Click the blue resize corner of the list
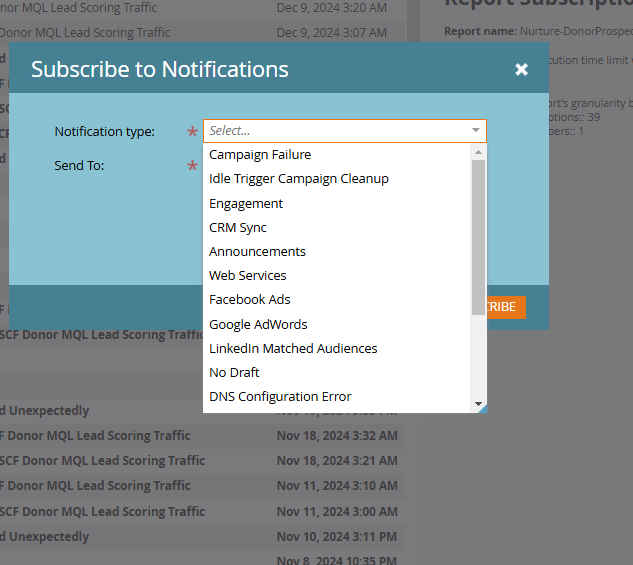 482,408
